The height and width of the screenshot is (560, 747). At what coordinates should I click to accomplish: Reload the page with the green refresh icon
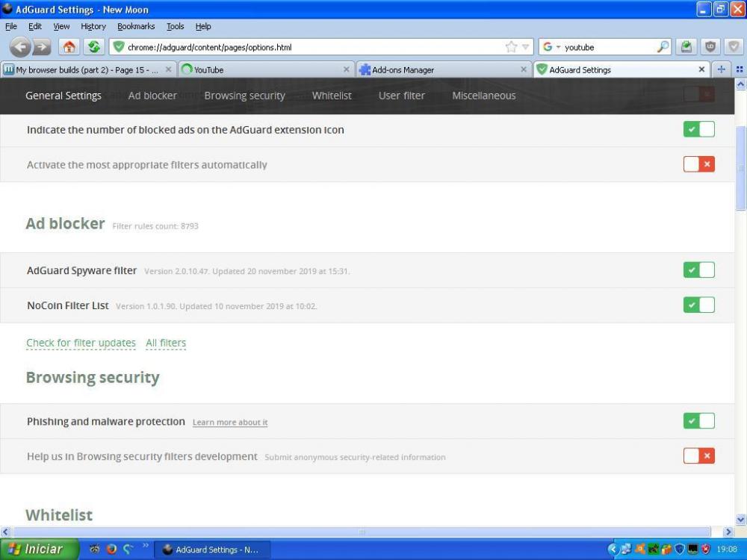click(x=94, y=46)
